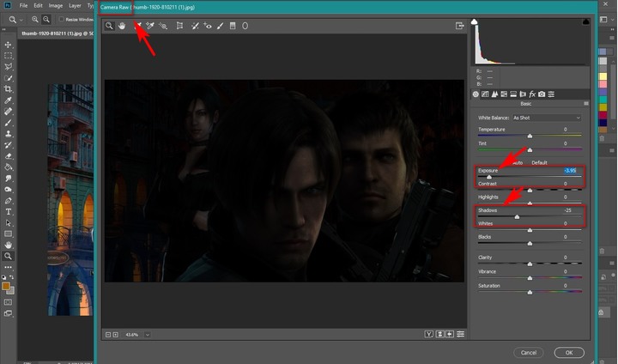Select the Eyedropper tool in Photoshop

pos(8,100)
